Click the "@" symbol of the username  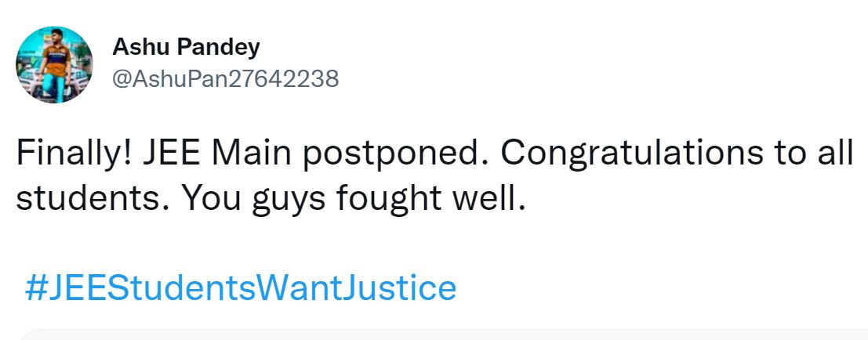(x=122, y=78)
